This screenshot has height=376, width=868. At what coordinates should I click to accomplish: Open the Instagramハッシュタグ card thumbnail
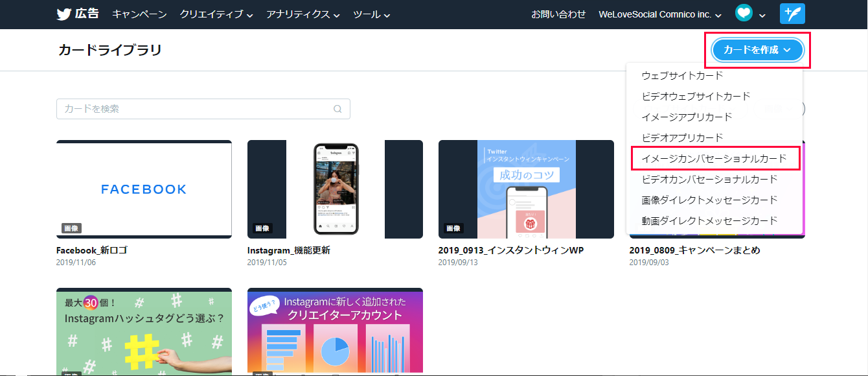(x=144, y=332)
